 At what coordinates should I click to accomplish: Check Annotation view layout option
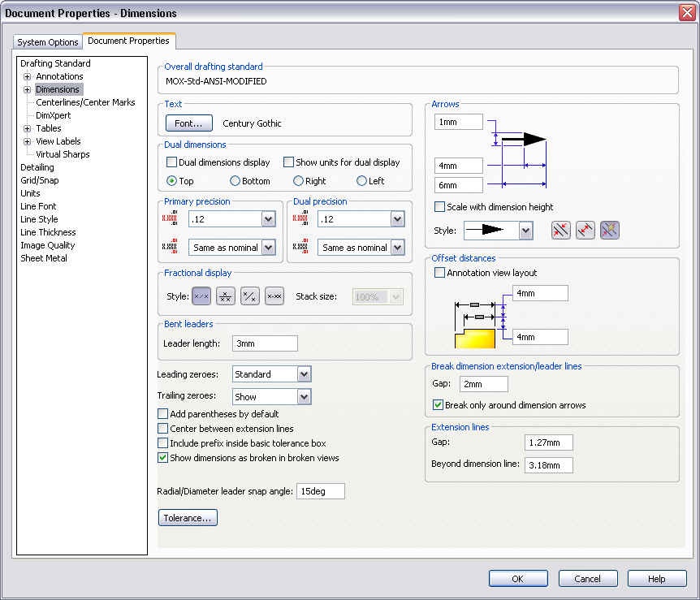click(x=439, y=272)
